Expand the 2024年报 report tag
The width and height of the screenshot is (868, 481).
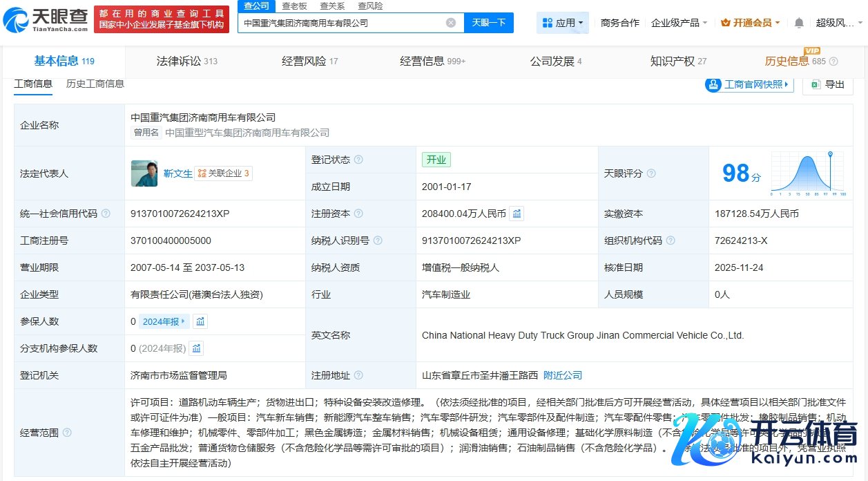164,321
